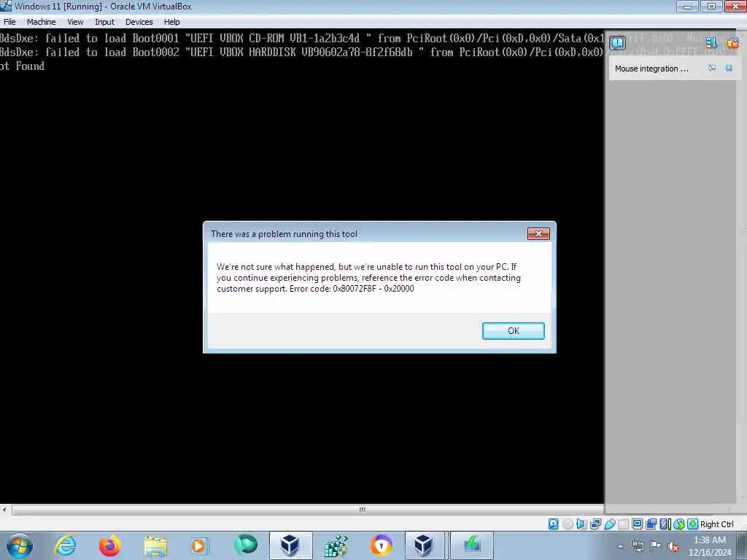Close the 'problem running this tool' dialog
This screenshot has width=747, height=560.
pos(538,234)
